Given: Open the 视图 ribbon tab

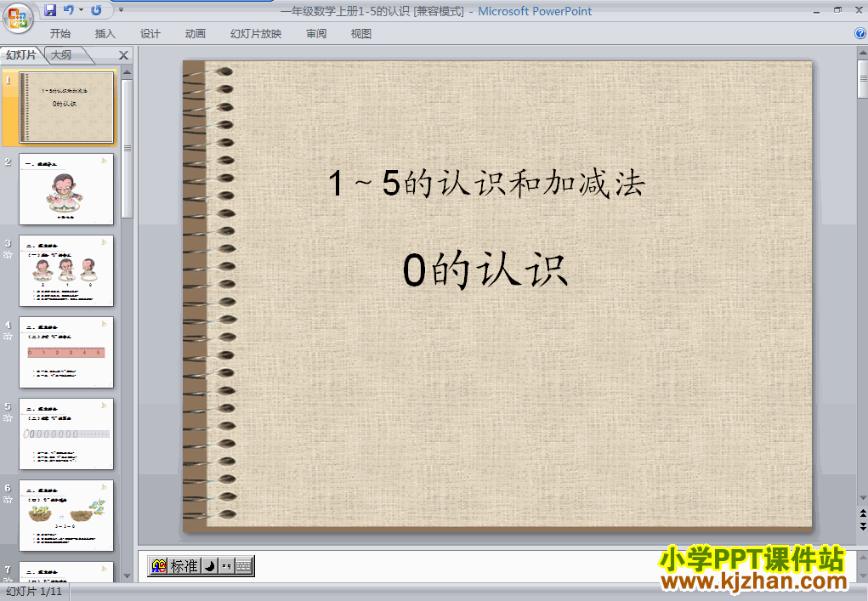Looking at the screenshot, I should pos(361,34).
